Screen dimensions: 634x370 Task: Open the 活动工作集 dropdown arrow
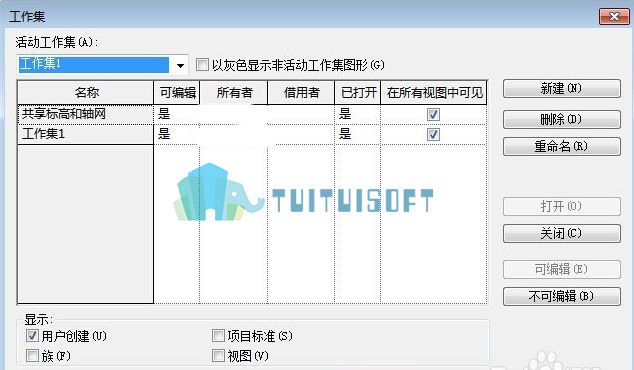180,65
